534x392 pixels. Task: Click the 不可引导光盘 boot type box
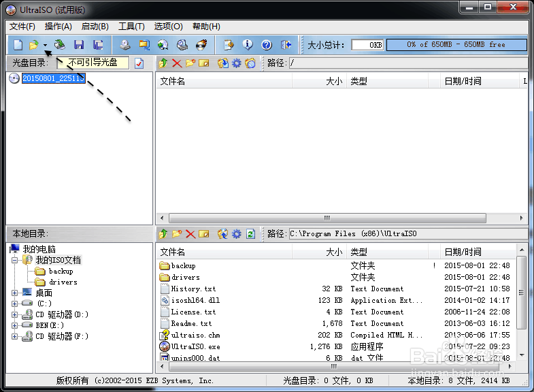point(93,63)
